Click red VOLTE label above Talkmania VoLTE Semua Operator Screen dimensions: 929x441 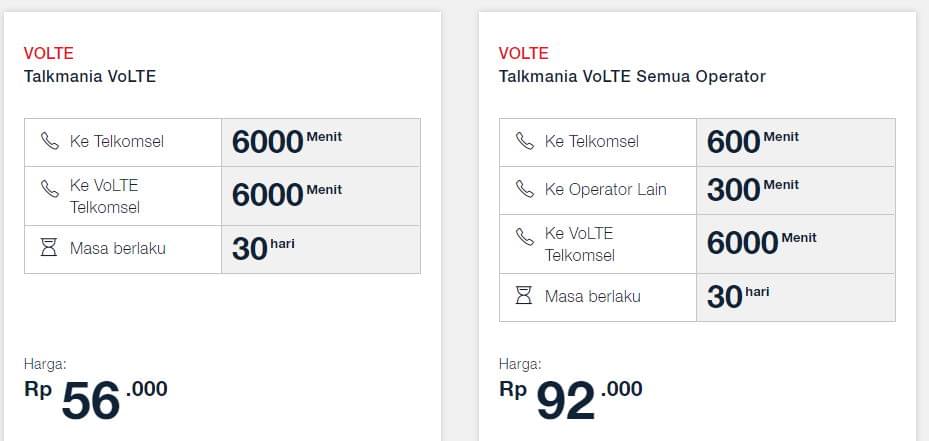tap(524, 53)
